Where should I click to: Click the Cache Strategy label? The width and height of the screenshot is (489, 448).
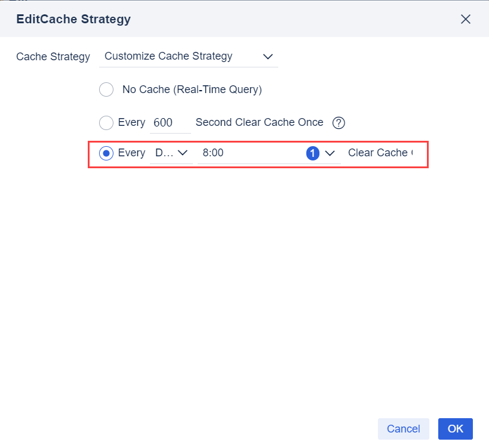(53, 57)
